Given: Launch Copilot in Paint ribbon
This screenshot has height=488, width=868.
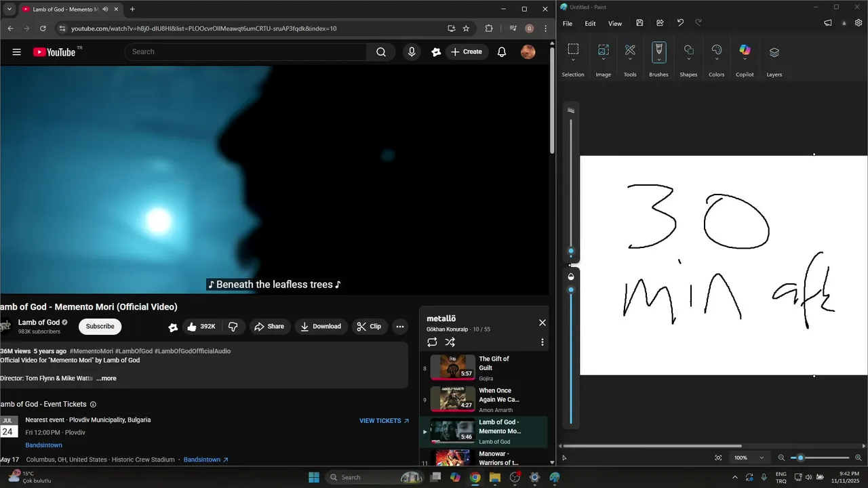Looking at the screenshot, I should (x=745, y=50).
